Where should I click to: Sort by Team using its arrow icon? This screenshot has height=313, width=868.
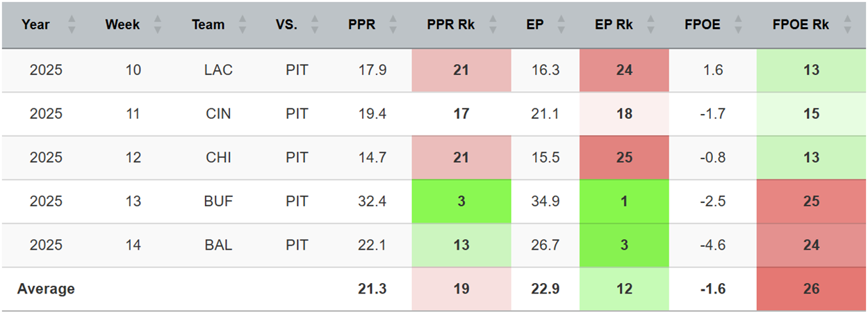[242, 25]
